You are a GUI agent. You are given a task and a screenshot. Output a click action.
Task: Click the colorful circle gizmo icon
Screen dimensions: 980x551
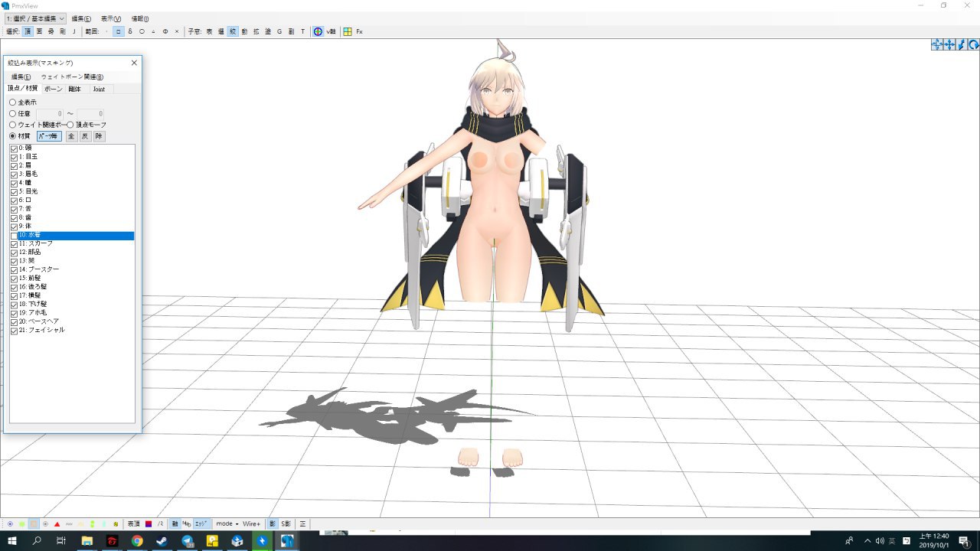[x=318, y=31]
